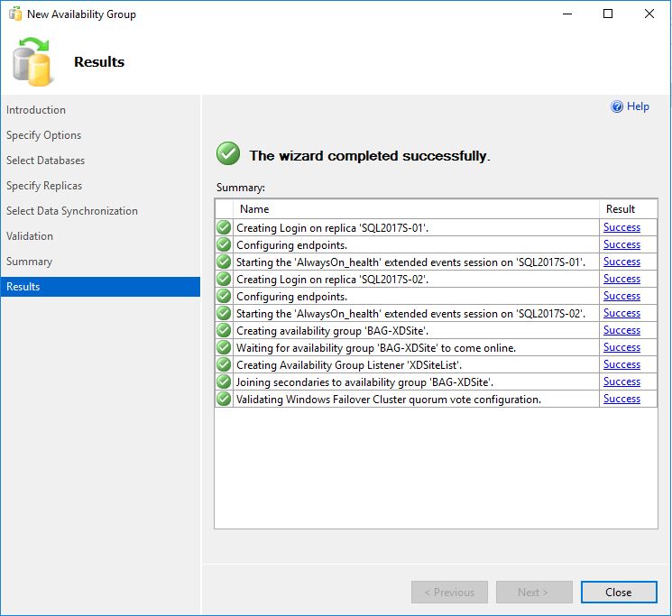Select row Joining secondaries to availability group
672x616 pixels.
pyautogui.click(x=364, y=382)
